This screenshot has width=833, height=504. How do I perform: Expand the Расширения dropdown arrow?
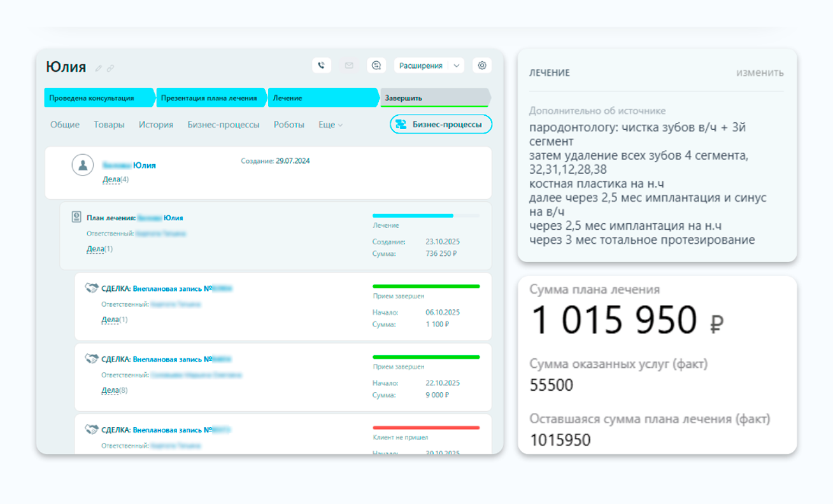(x=456, y=65)
